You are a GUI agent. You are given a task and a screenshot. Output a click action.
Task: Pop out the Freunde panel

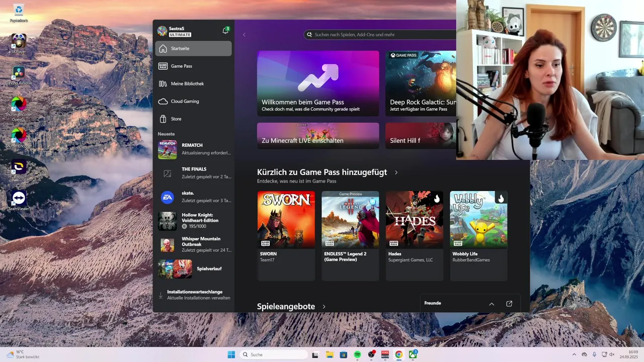(509, 304)
